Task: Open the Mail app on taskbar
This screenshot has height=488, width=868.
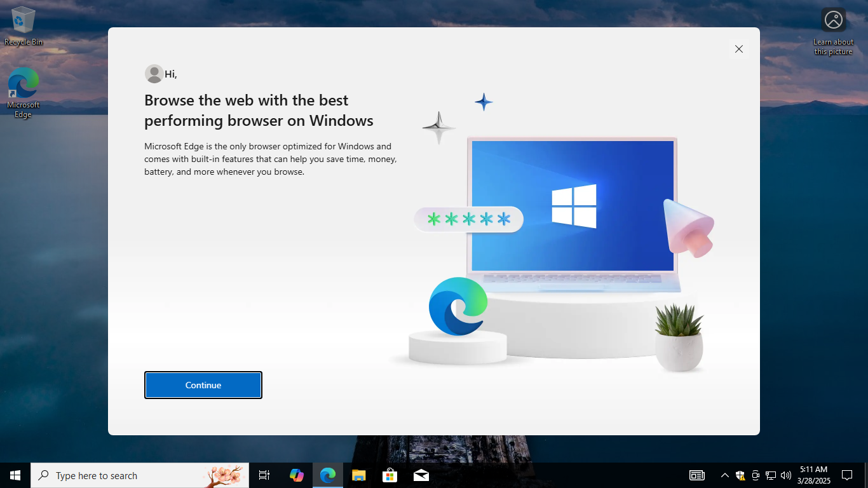Action: pyautogui.click(x=421, y=475)
